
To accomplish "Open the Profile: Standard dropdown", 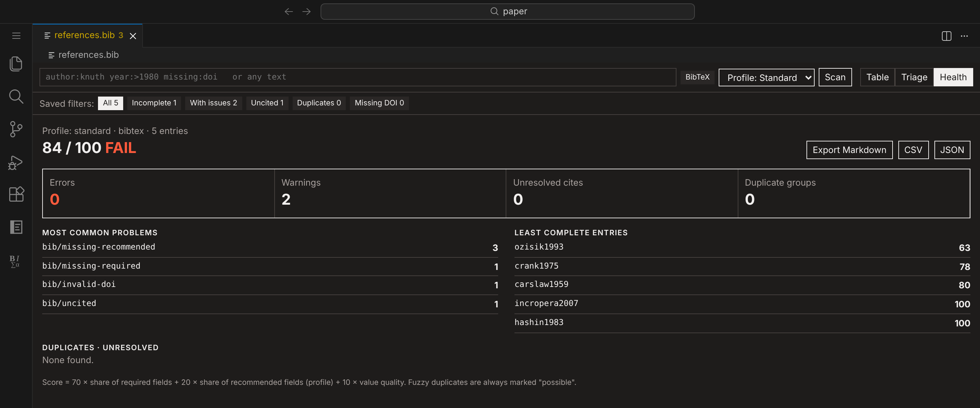I will (x=766, y=77).
